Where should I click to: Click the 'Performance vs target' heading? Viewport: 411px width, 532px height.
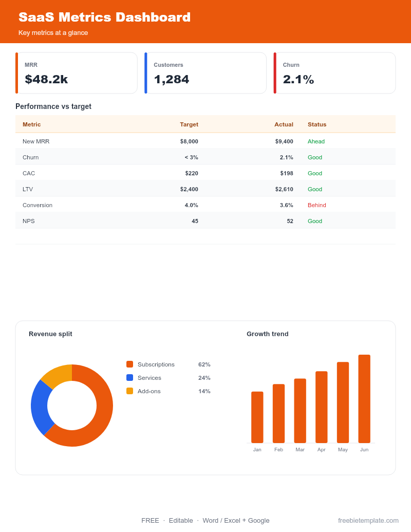(x=53, y=106)
